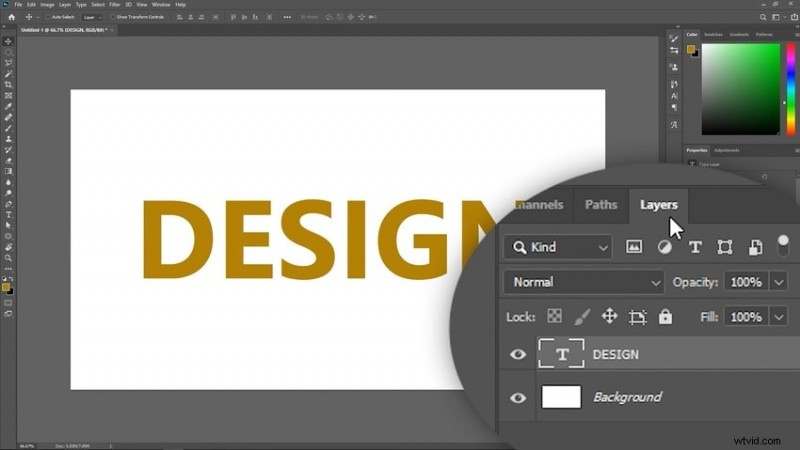This screenshot has width=800, height=450.
Task: Filter layers by shape layer icon
Action: pyautogui.click(x=725, y=247)
